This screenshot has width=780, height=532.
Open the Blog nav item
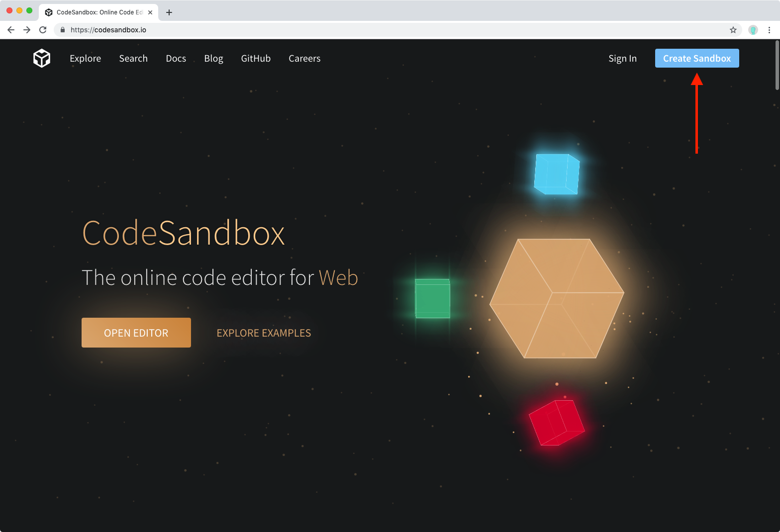tap(214, 58)
